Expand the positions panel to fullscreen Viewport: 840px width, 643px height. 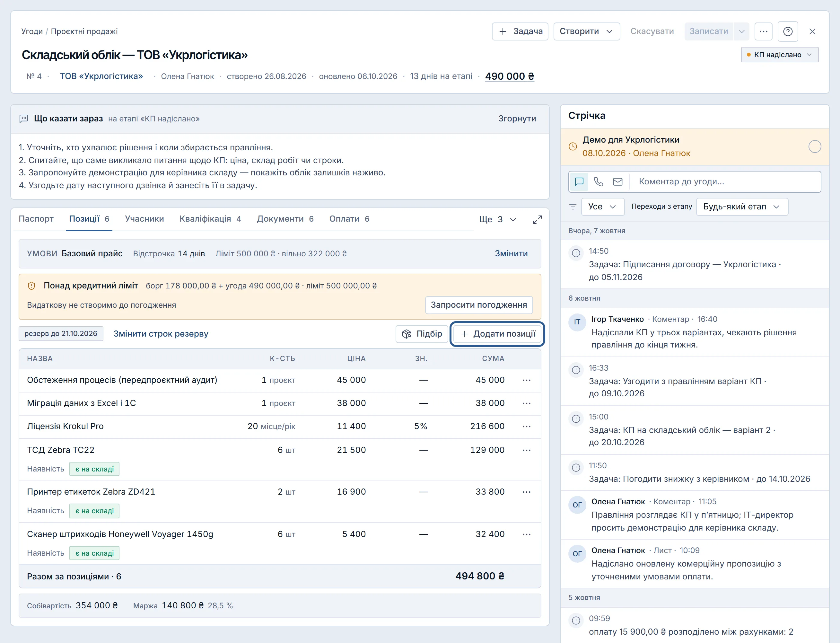pos(537,219)
